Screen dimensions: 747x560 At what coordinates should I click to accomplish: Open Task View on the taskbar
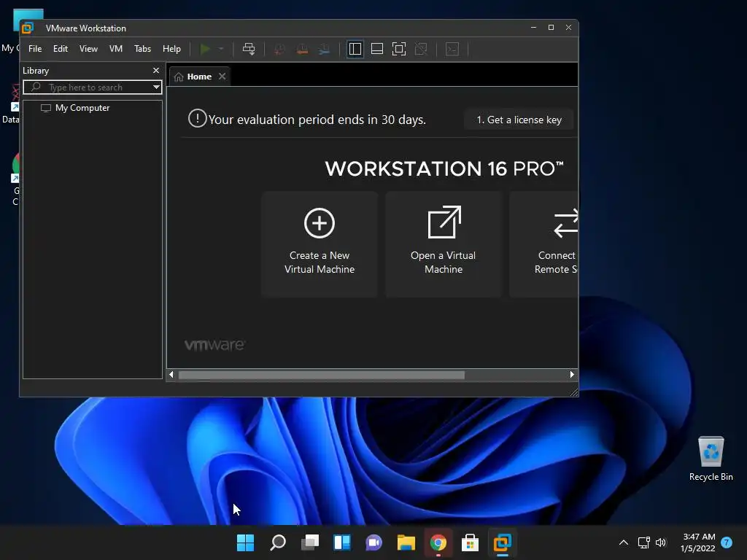[x=309, y=542]
